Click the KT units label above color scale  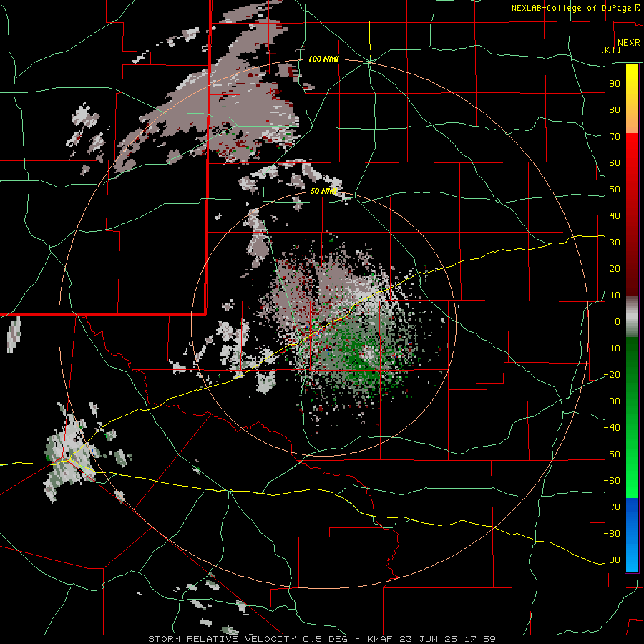[x=611, y=49]
